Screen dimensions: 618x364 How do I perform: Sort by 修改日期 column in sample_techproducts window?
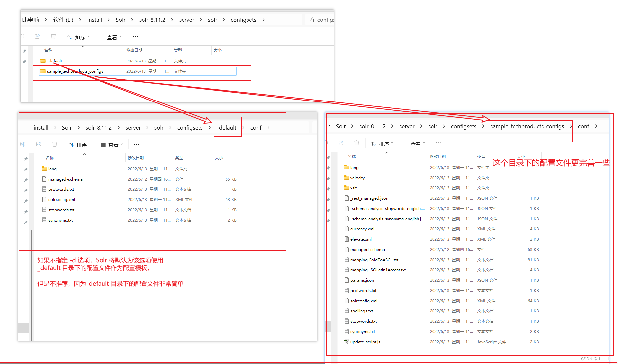pos(438,157)
